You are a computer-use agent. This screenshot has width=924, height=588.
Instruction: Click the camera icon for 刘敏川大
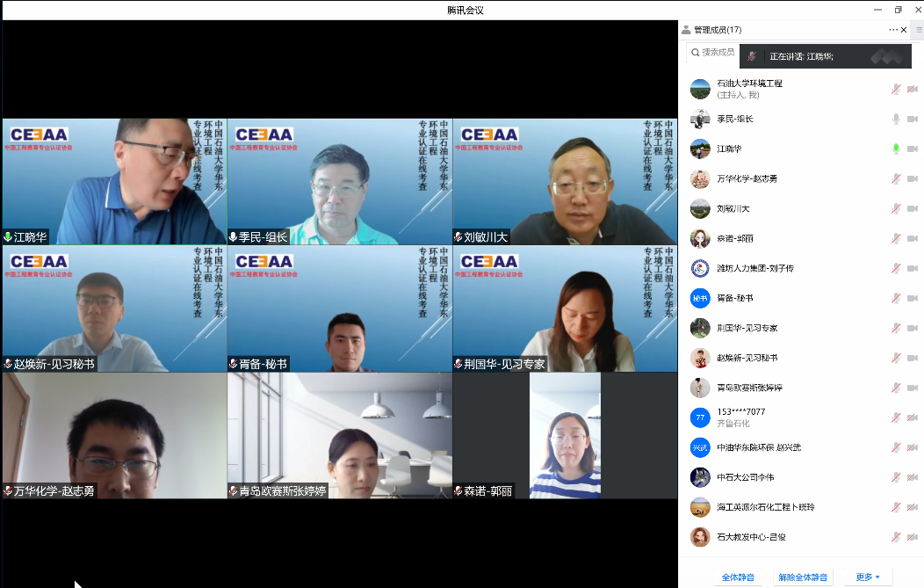(x=913, y=208)
